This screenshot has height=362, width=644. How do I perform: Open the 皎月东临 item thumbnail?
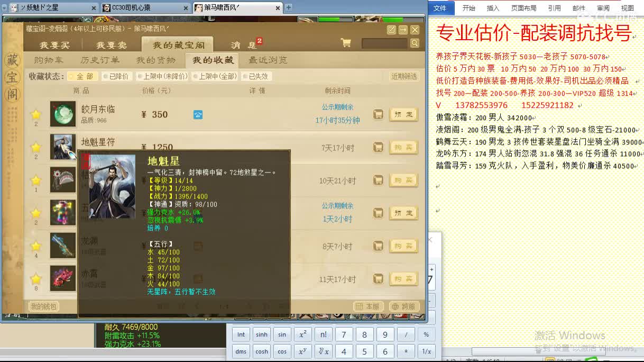coord(63,114)
